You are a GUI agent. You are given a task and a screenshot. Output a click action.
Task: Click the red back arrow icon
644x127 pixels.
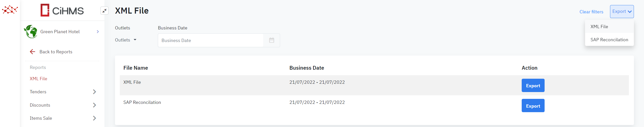coord(32,52)
